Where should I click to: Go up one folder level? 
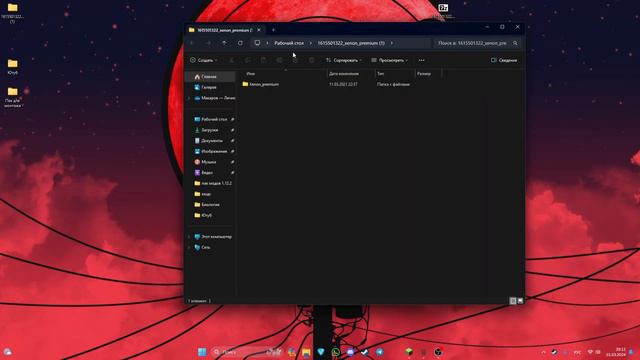[224, 43]
